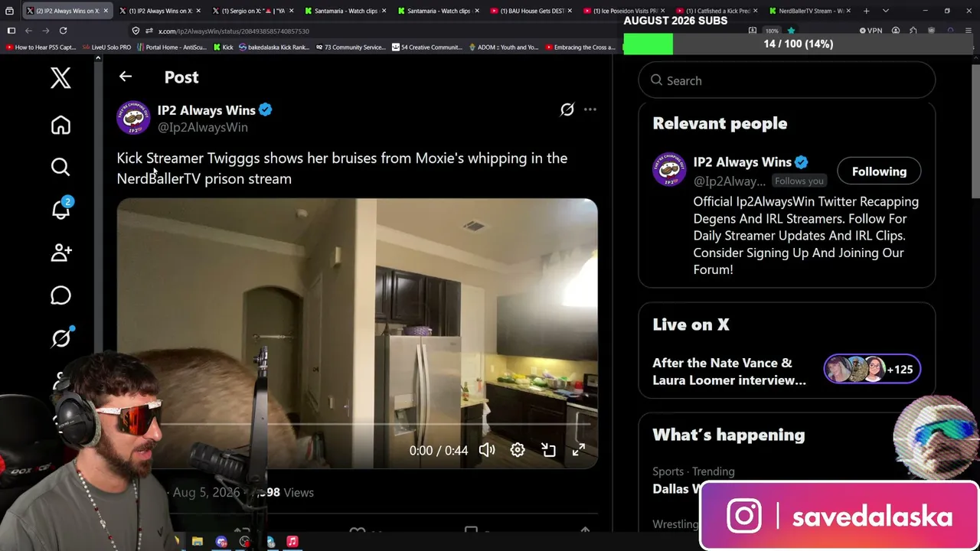Open a new browser tab
The width and height of the screenshot is (980, 551).
point(866,11)
